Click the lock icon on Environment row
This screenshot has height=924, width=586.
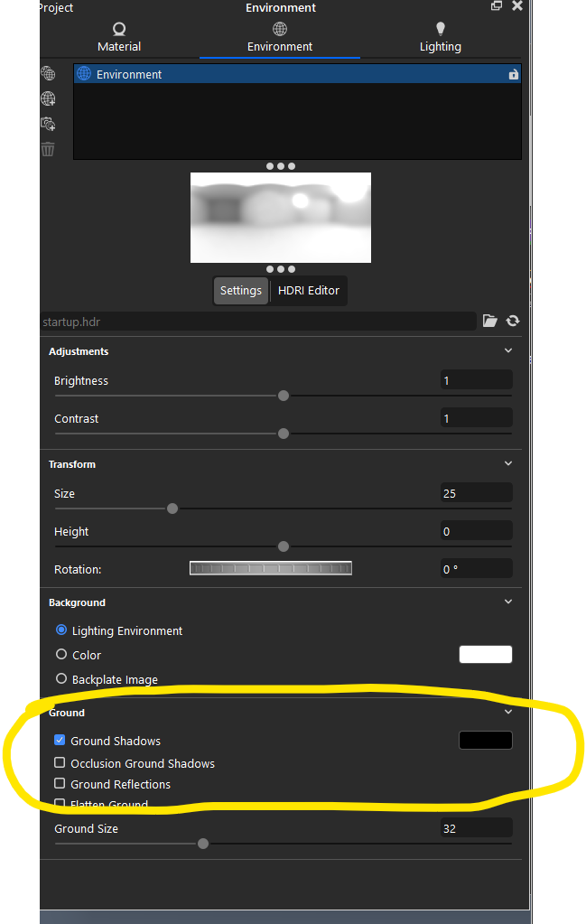(x=514, y=74)
